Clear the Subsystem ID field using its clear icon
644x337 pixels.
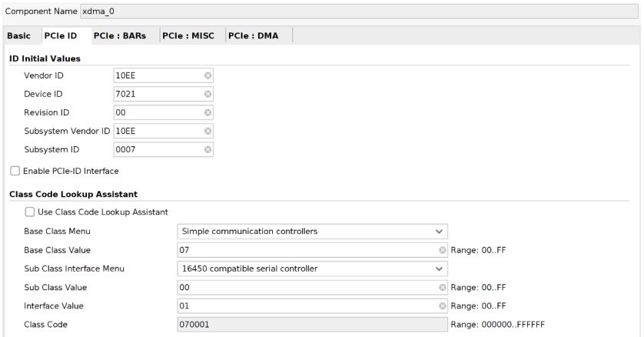coord(207,149)
